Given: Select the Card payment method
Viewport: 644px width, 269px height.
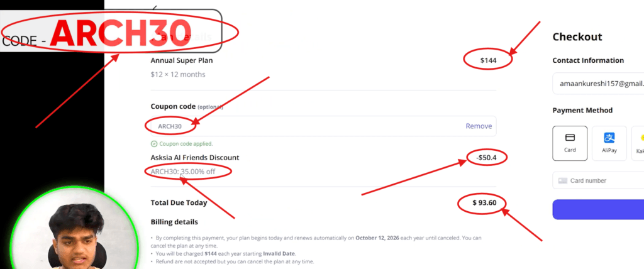Looking at the screenshot, I should [x=570, y=143].
